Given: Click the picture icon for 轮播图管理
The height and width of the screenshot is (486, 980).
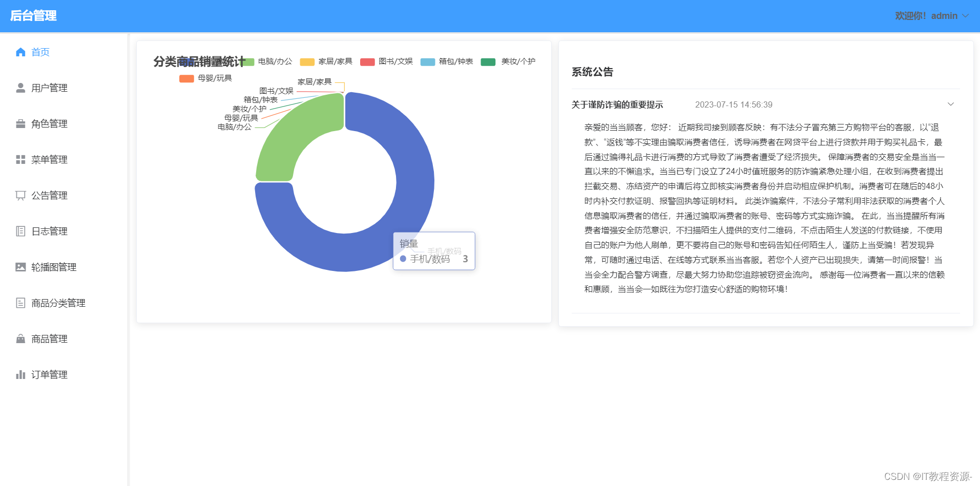Looking at the screenshot, I should [x=20, y=267].
